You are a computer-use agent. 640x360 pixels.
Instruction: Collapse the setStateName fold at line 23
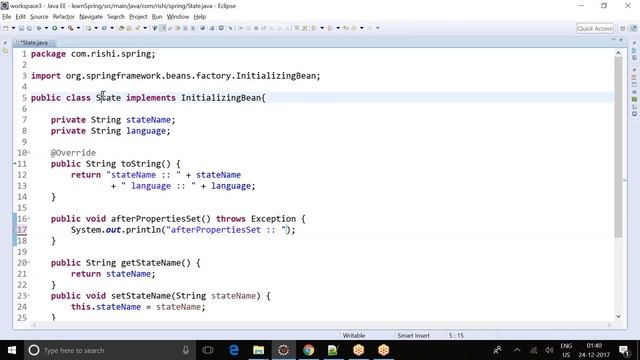tap(29, 296)
